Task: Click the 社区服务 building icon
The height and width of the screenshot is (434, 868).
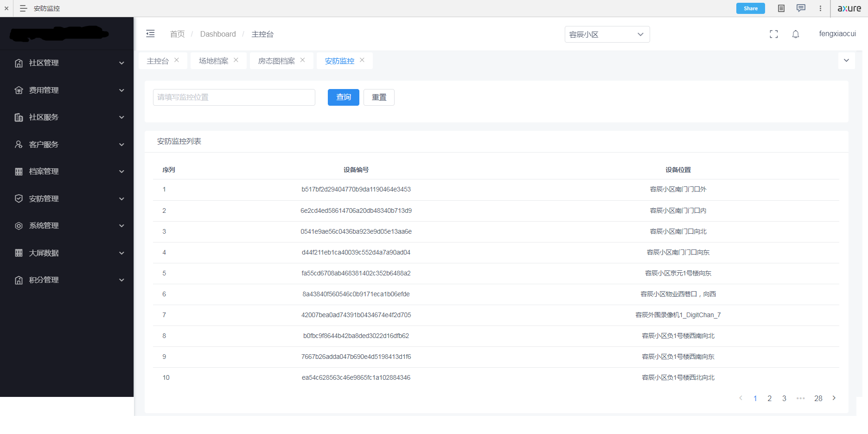Action: (19, 117)
